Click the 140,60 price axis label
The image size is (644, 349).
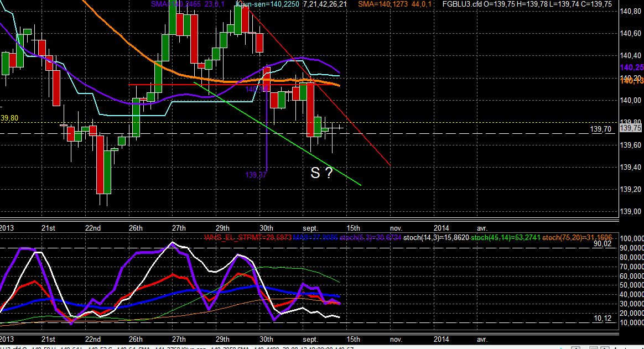(x=631, y=34)
